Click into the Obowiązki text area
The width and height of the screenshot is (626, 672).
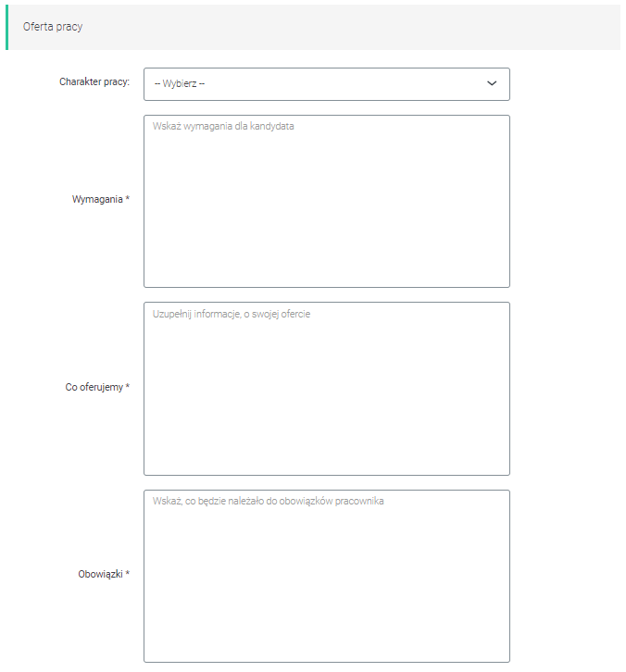tap(326, 575)
